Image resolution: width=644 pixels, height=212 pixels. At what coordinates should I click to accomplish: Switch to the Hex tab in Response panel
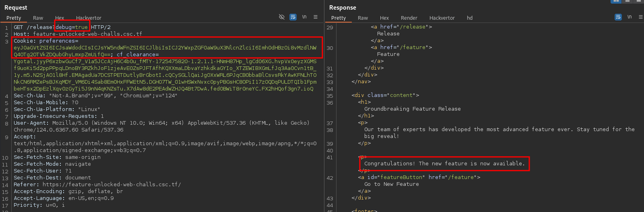pos(384,18)
